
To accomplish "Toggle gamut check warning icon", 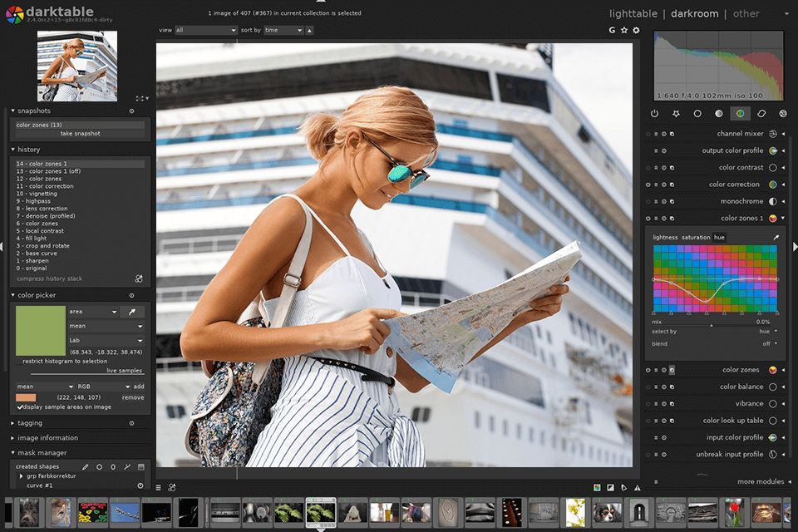I will pyautogui.click(x=638, y=488).
